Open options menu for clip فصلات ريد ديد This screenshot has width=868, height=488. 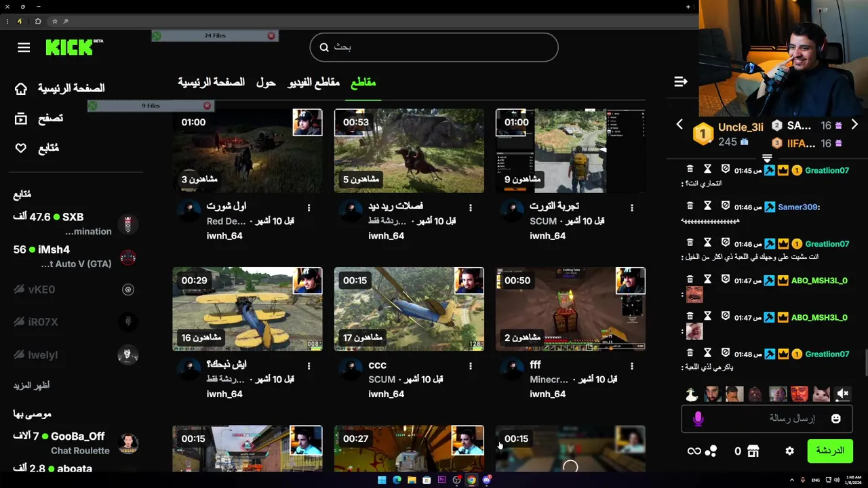470,207
